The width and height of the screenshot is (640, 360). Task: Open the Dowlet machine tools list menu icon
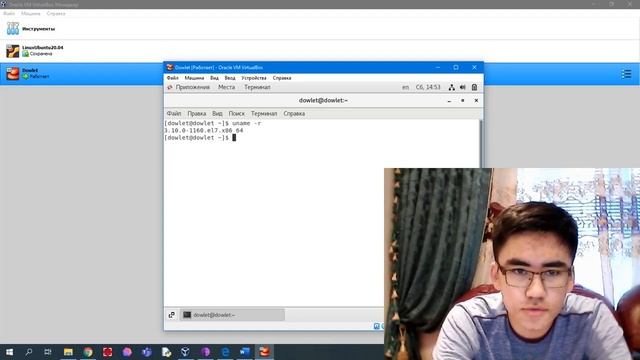(626, 74)
